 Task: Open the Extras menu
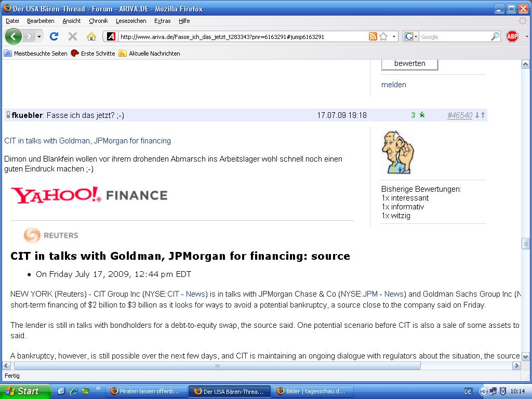163,21
